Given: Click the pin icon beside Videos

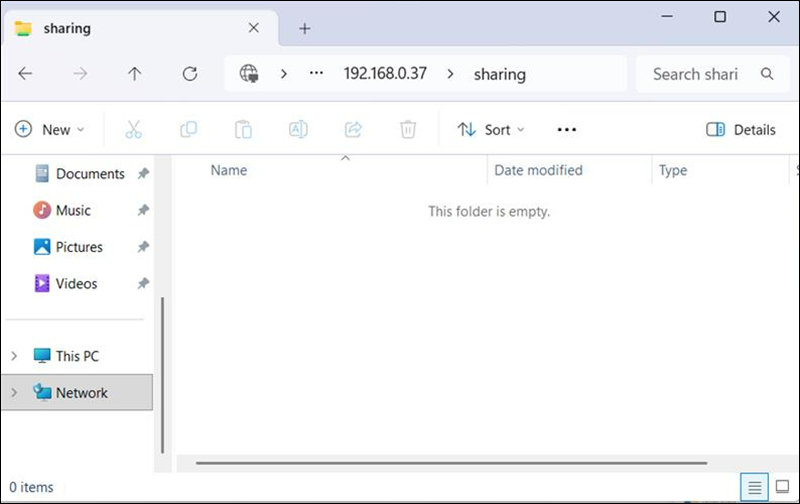Looking at the screenshot, I should pyautogui.click(x=143, y=283).
